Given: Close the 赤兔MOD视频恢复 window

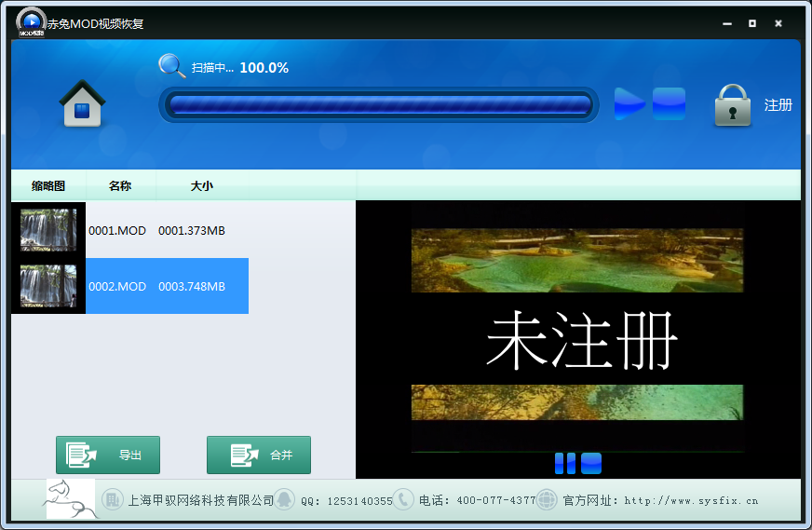Looking at the screenshot, I should point(778,23).
